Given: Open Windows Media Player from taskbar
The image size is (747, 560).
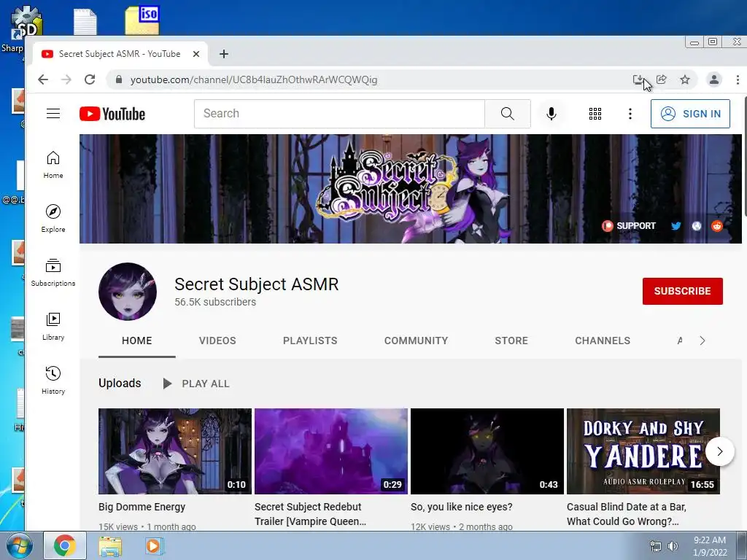Looking at the screenshot, I should coord(154,546).
